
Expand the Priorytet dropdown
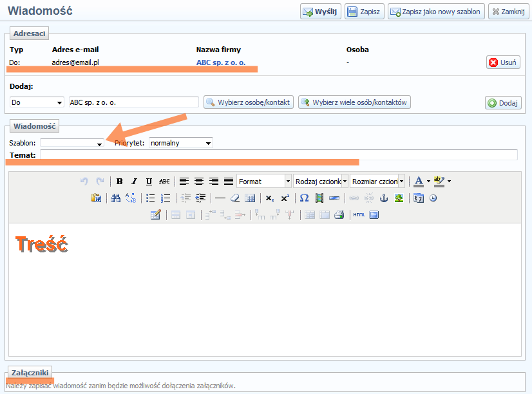point(180,143)
